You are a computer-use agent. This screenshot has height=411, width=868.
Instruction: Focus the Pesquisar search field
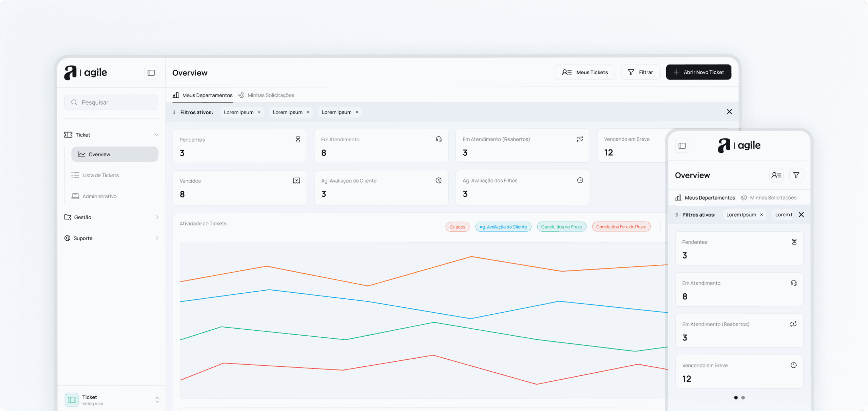coord(111,102)
